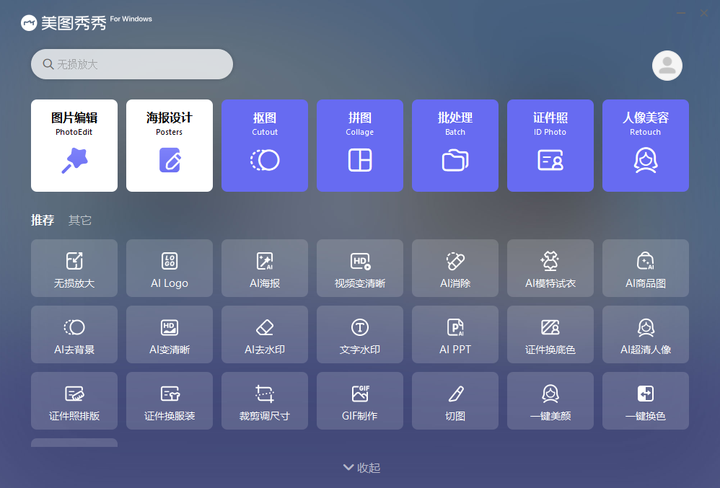The width and height of the screenshot is (720, 488).
Task: Open the AI去水印 tool
Action: click(x=264, y=335)
